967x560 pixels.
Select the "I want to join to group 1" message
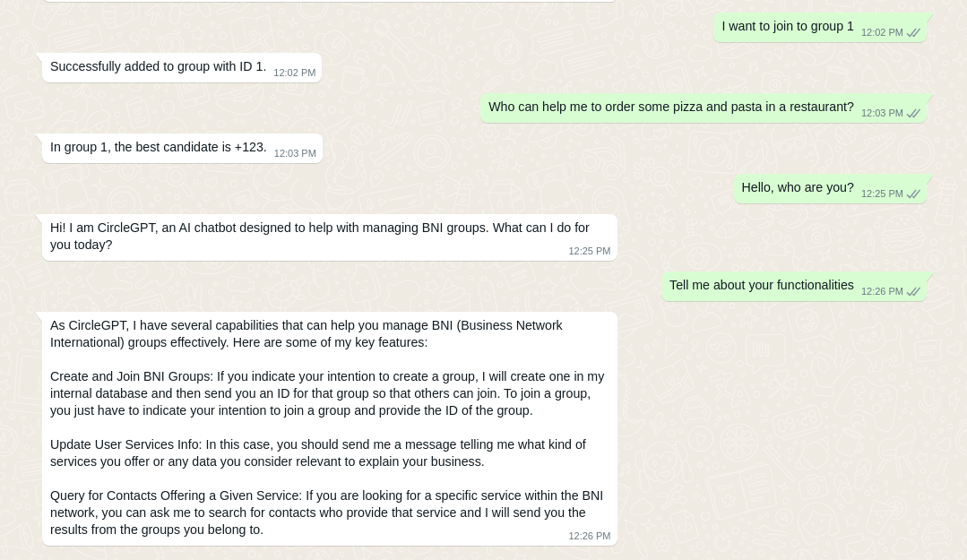[787, 26]
